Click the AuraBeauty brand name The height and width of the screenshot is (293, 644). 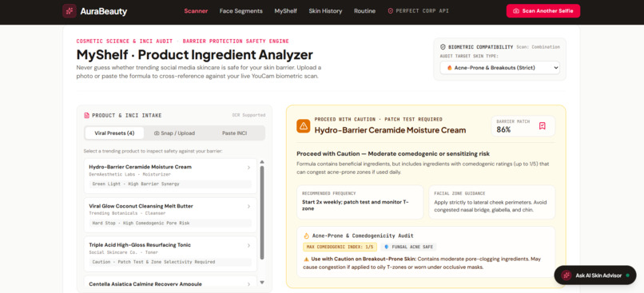click(x=104, y=11)
